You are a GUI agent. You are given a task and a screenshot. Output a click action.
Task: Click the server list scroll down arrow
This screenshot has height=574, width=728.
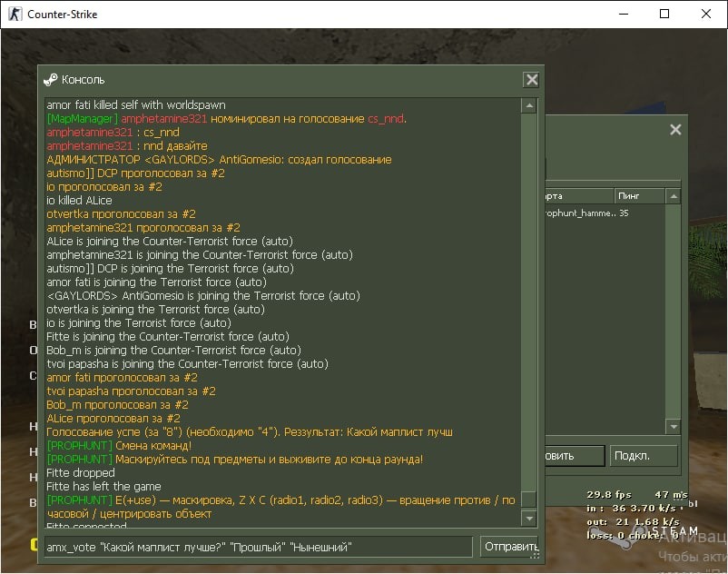[x=674, y=426]
